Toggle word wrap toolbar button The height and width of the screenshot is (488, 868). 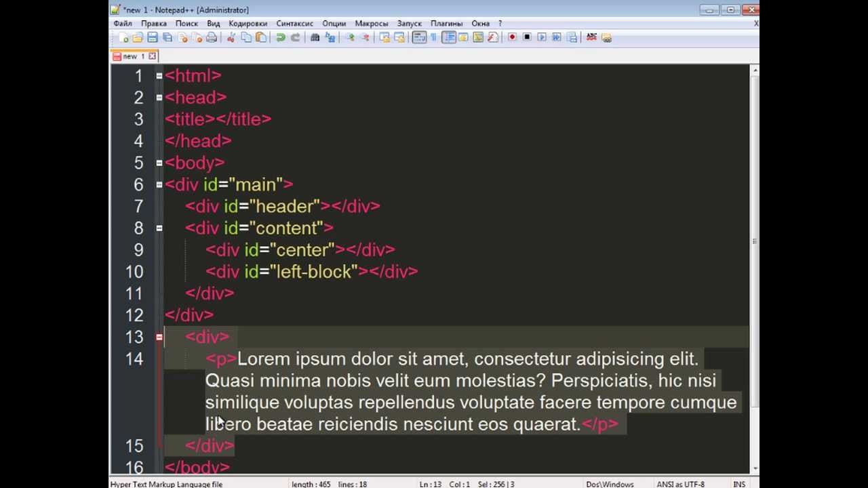point(419,37)
